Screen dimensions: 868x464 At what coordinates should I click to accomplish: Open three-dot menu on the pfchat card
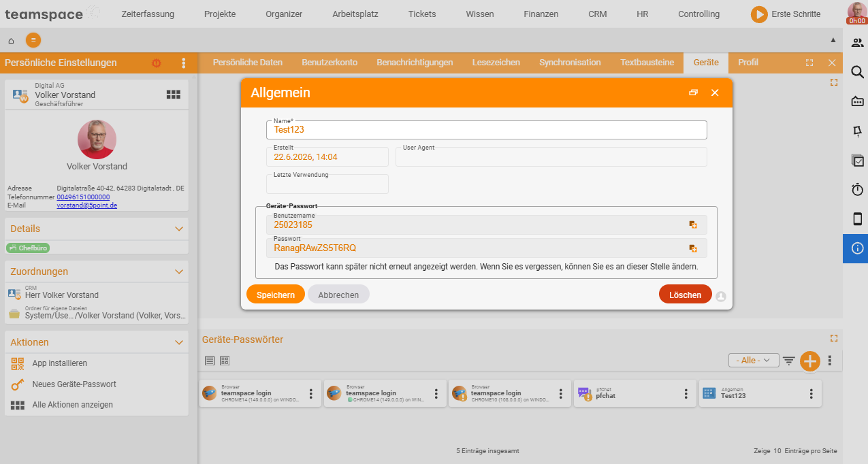click(x=686, y=393)
